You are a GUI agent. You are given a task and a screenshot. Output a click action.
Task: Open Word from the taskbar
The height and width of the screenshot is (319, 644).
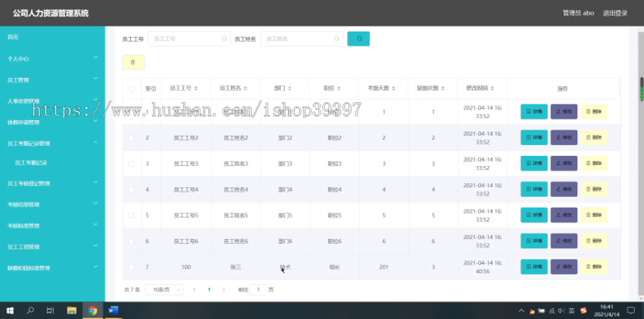(113, 310)
